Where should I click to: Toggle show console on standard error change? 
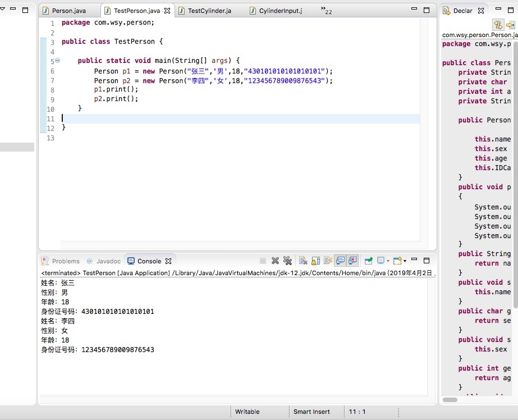[352, 261]
